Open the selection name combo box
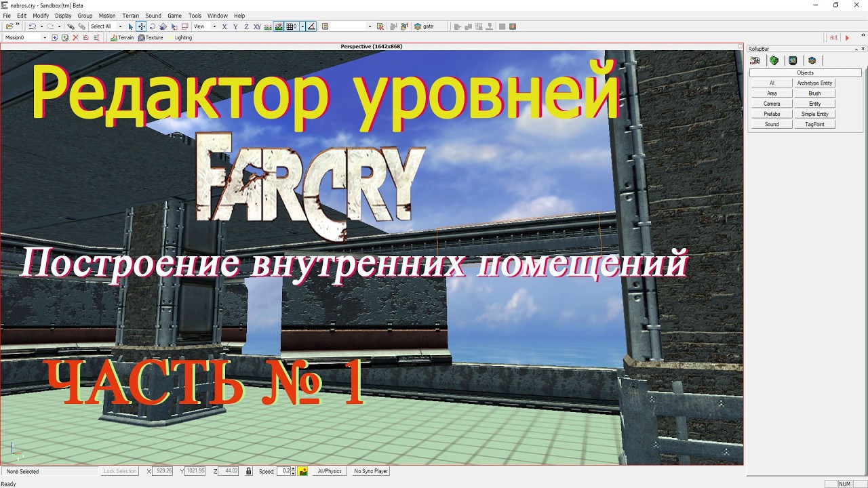The image size is (868, 488). [x=350, y=26]
